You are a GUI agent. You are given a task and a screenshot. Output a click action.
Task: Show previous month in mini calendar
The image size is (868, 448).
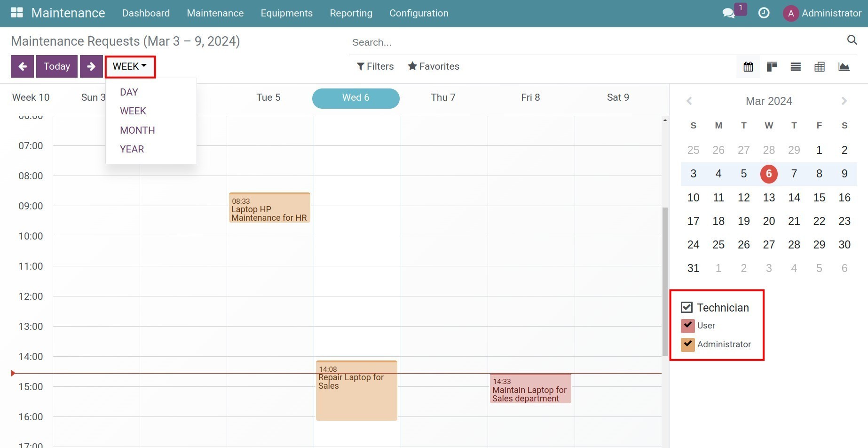(689, 101)
